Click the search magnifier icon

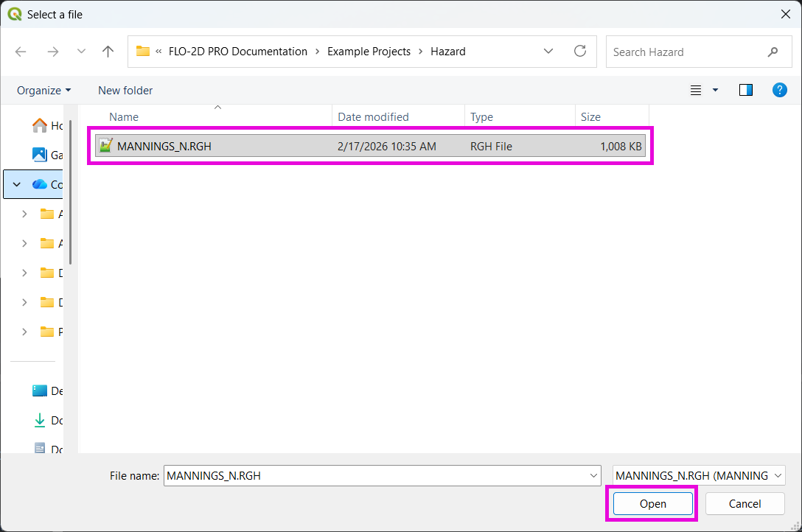click(x=773, y=52)
